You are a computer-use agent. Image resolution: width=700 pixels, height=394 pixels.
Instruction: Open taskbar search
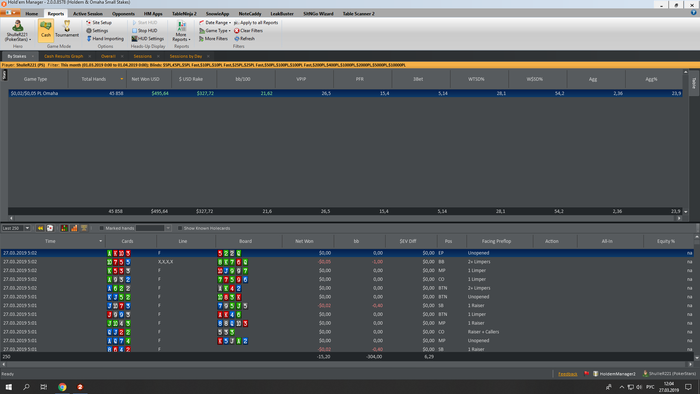26,387
